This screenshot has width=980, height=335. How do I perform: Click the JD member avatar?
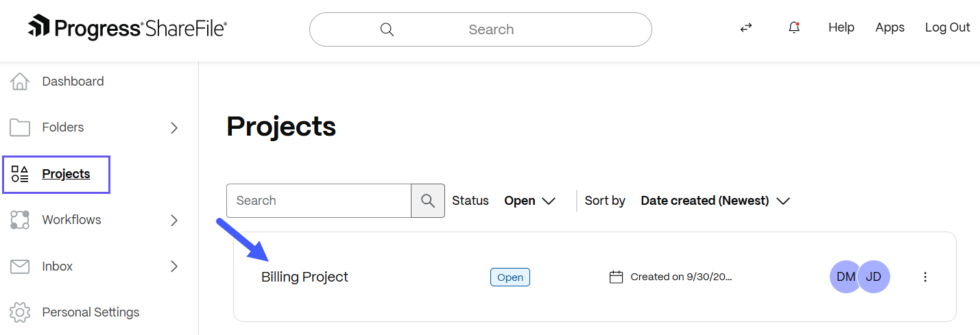(874, 277)
